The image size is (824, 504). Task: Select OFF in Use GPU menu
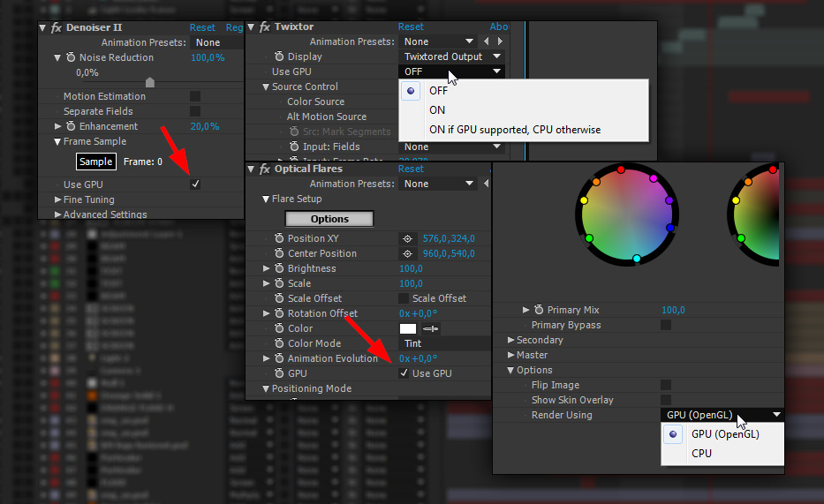pos(524,91)
